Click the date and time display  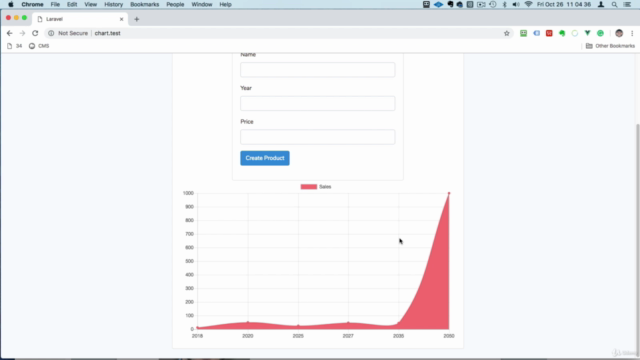coord(564,4)
